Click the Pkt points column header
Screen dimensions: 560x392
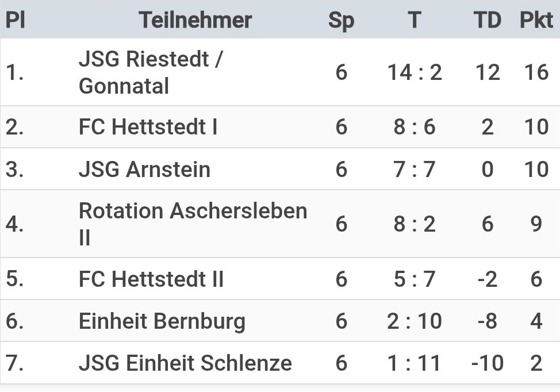pyautogui.click(x=536, y=20)
